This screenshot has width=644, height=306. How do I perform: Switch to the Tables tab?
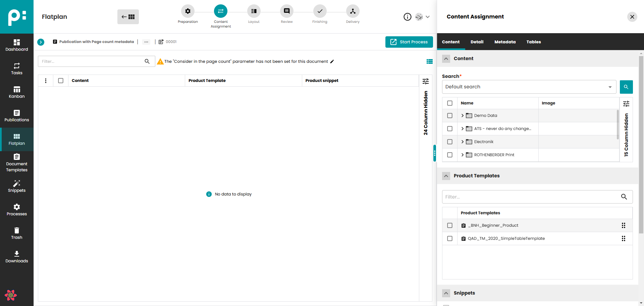pos(533,42)
